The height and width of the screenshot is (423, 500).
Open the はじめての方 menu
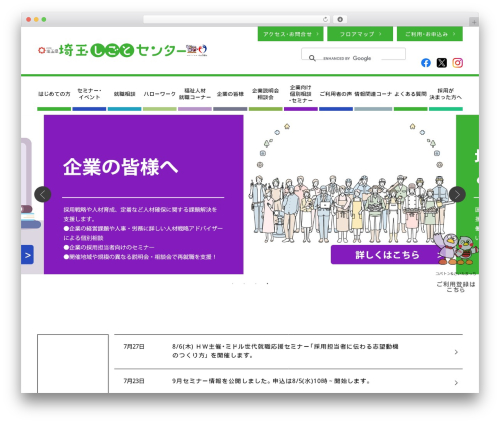point(54,94)
